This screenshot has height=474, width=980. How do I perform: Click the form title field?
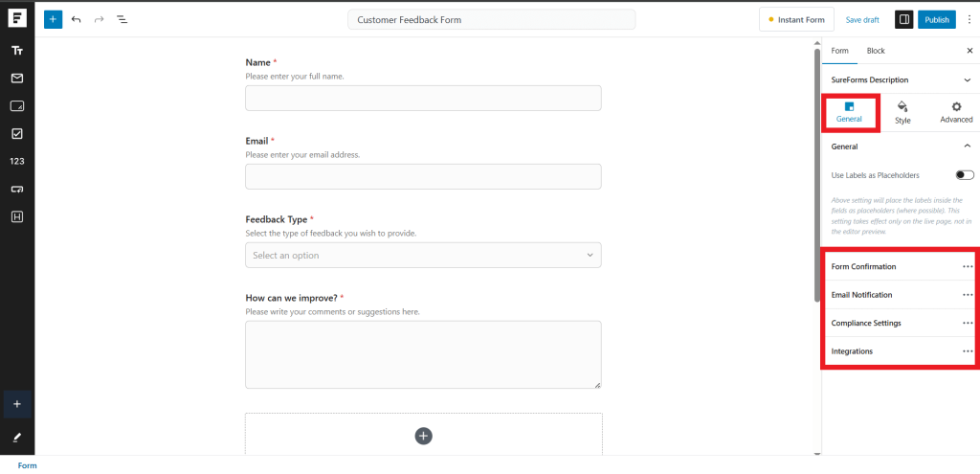(491, 19)
